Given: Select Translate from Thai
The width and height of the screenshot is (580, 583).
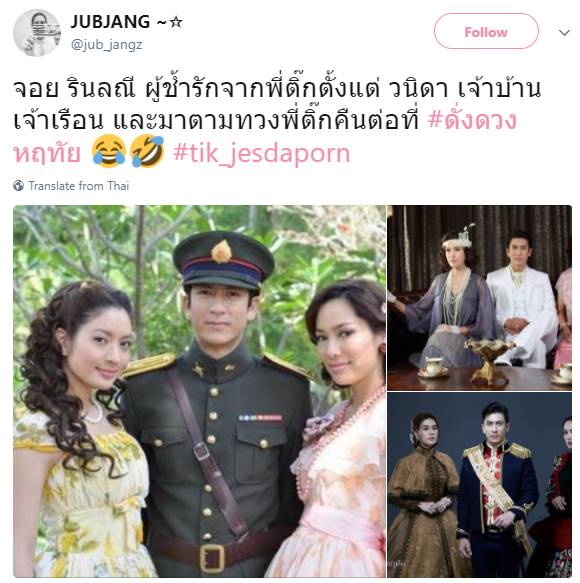Looking at the screenshot, I should (x=79, y=186).
